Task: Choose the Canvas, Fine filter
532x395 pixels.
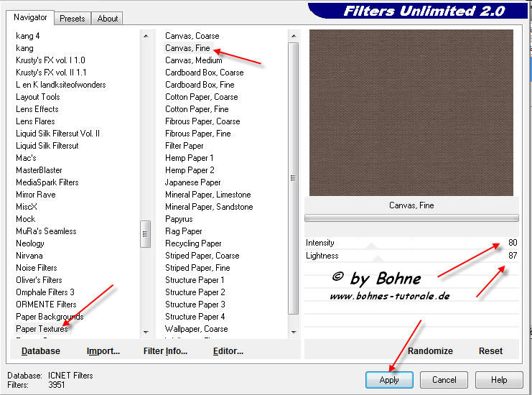Action: pos(187,48)
